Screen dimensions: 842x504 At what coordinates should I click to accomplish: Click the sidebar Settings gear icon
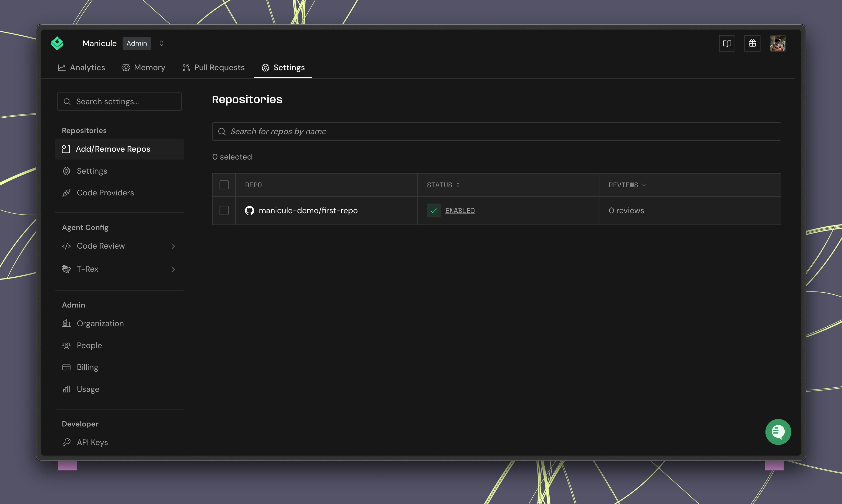(x=66, y=171)
